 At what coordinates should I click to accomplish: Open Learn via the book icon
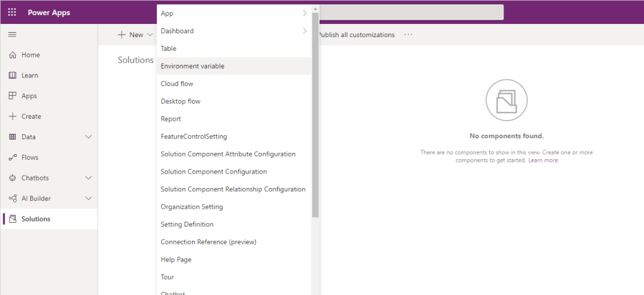13,75
